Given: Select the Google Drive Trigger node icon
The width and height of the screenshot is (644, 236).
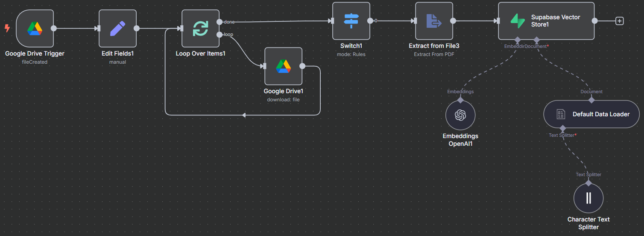Looking at the screenshot, I should click(x=35, y=29).
